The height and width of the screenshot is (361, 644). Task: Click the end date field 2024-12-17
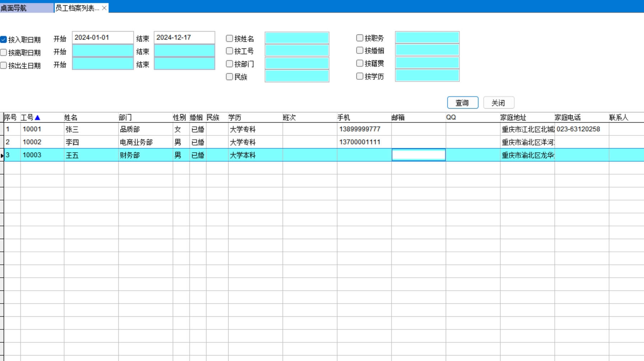pyautogui.click(x=184, y=38)
